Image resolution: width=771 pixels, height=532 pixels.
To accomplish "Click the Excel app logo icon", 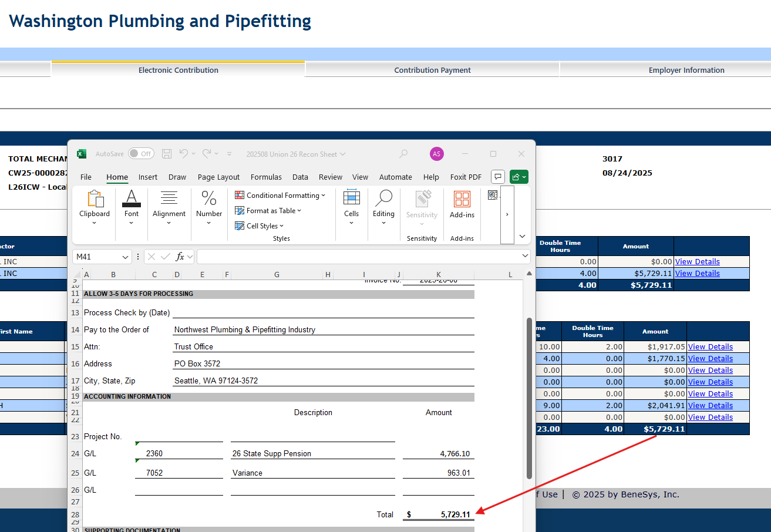I will (x=82, y=154).
